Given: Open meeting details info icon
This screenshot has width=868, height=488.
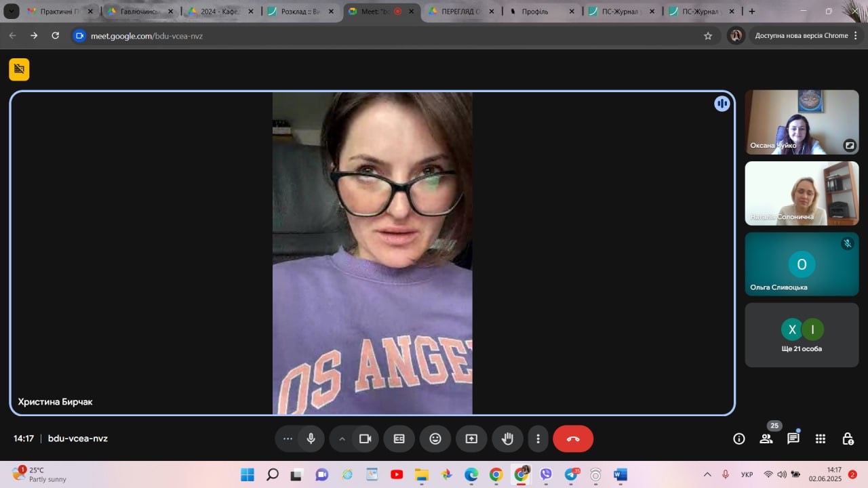Looking at the screenshot, I should pos(739,439).
